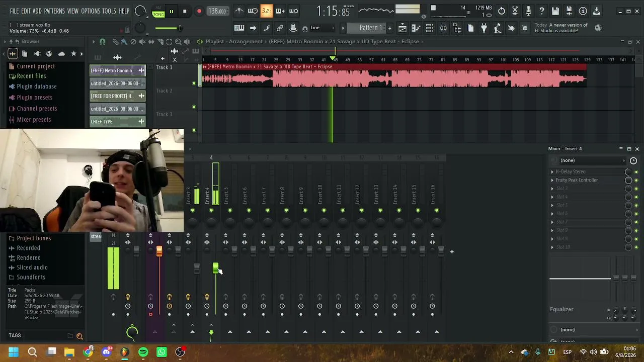Image resolution: width=644 pixels, height=362 pixels.
Task: Click the Insert 4 volume fader
Action: [x=215, y=267]
